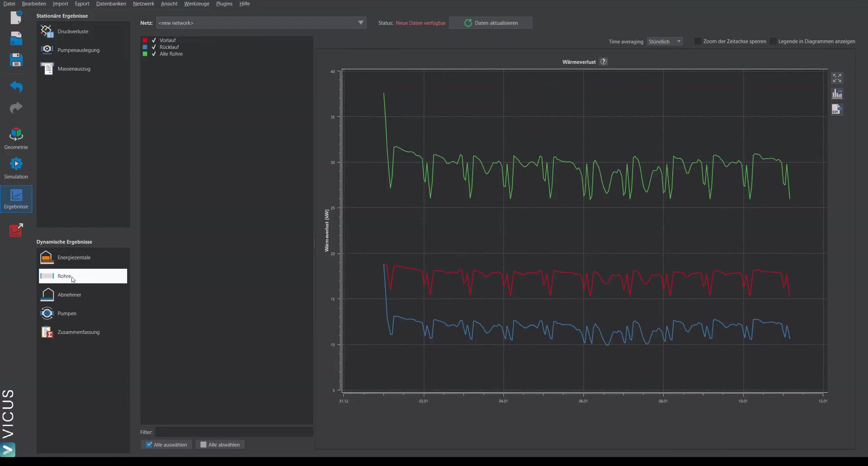
Task: Click Alle abwählen button
Action: (x=220, y=445)
